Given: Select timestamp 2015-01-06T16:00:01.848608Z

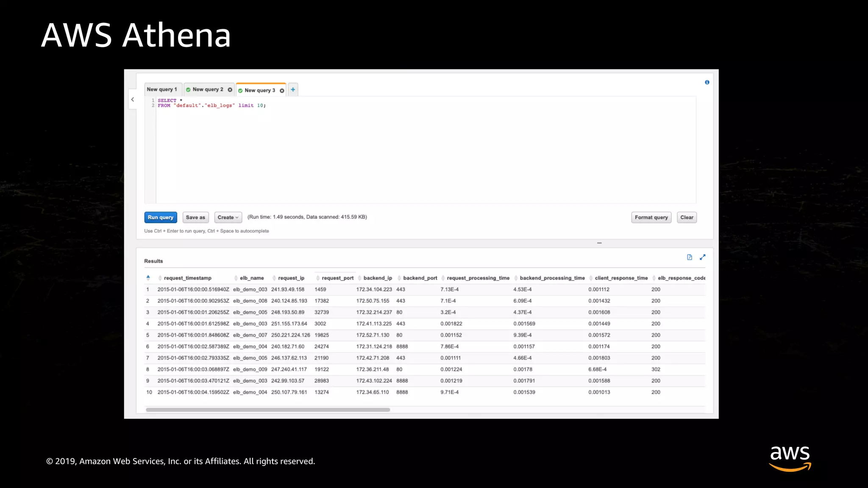Looking at the screenshot, I should click(193, 335).
